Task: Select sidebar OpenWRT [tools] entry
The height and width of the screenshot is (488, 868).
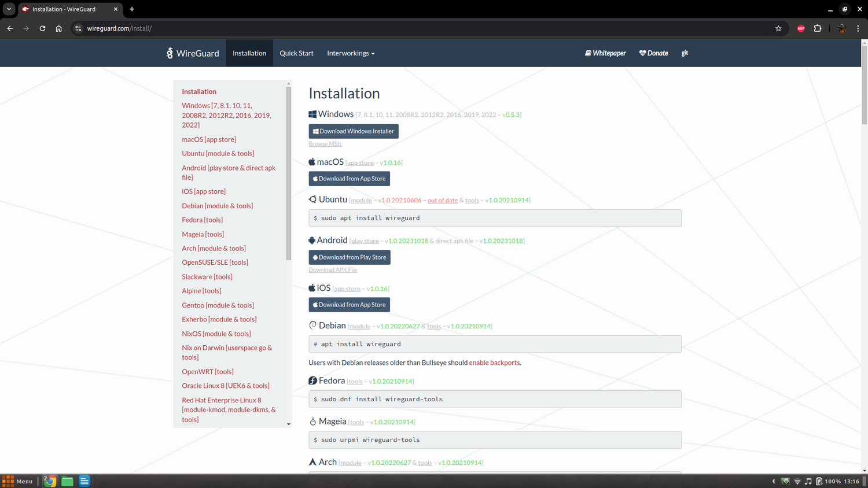Action: (208, 372)
